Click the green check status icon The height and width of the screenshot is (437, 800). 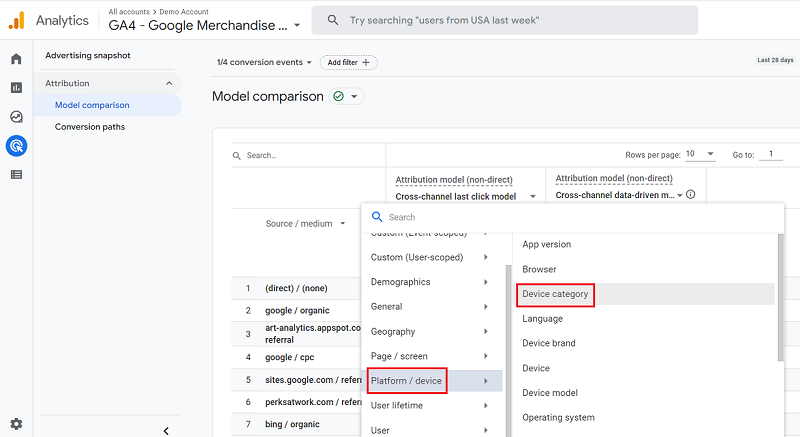[338, 96]
